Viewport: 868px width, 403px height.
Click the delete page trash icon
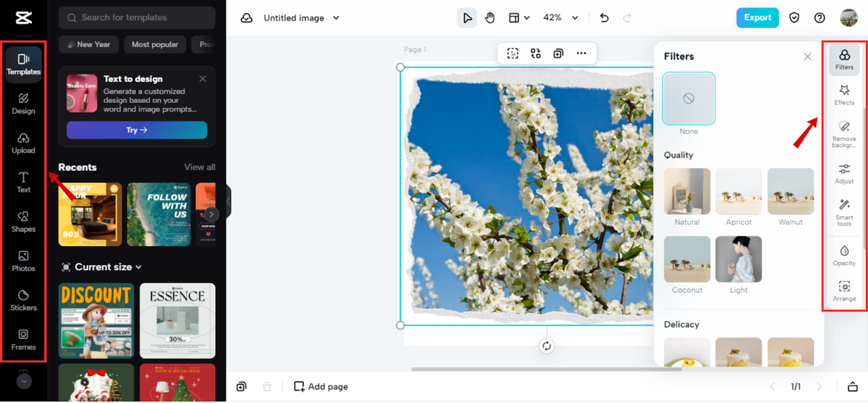click(x=267, y=387)
